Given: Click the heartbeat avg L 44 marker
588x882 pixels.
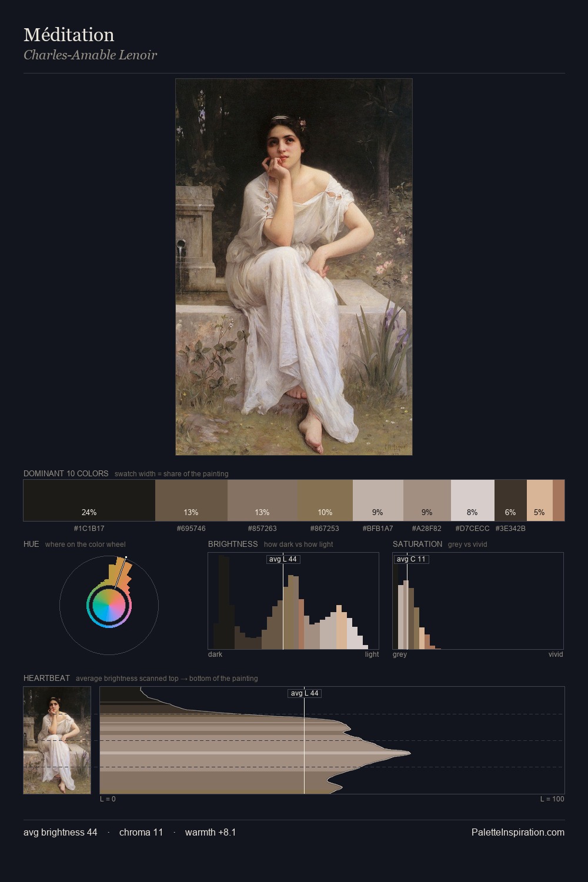Looking at the screenshot, I should [305, 693].
